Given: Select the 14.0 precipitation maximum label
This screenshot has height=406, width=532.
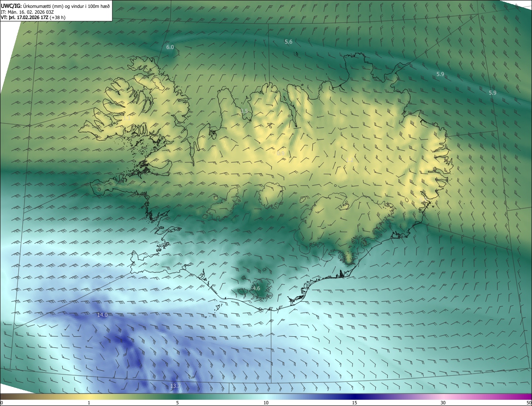Looking at the screenshot, I should [x=102, y=315].
